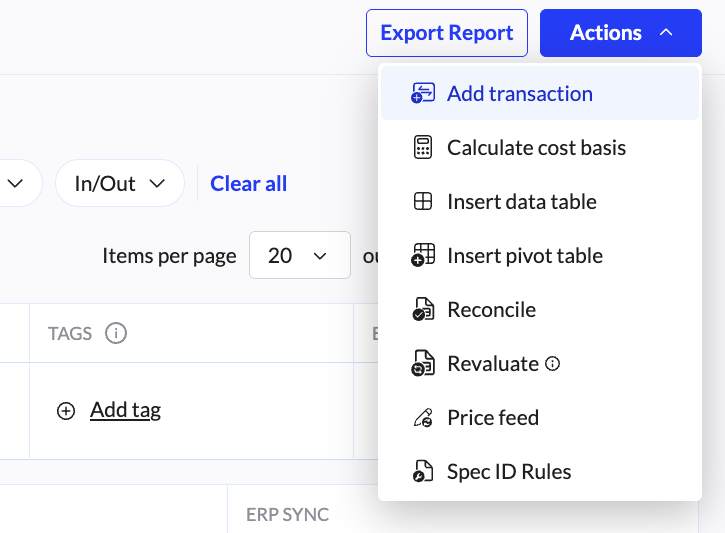Click the Insert pivot table icon
Viewport: 725px width, 533px height.
pyautogui.click(x=423, y=256)
